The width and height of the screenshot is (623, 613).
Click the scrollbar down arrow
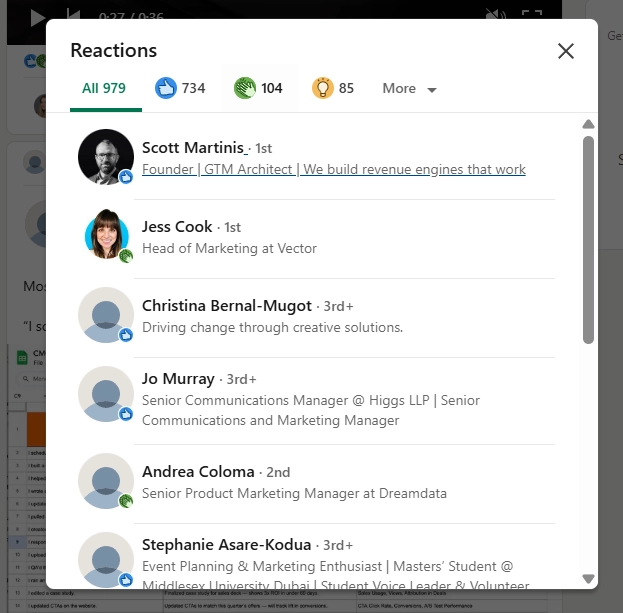[x=588, y=578]
